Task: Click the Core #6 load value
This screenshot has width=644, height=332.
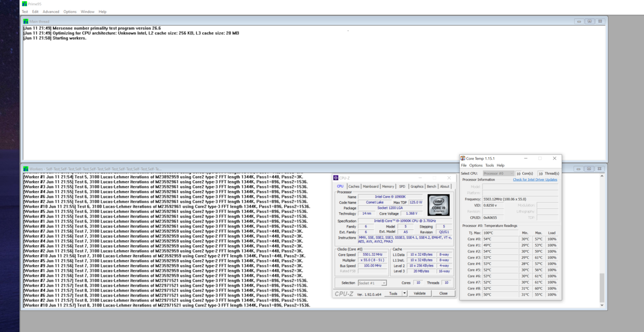Action: tap(551, 276)
